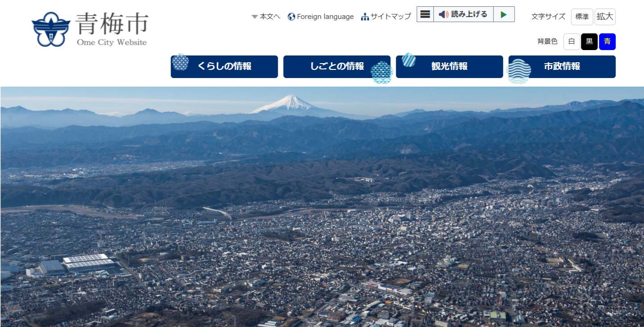Screen dimensions: 644x327
Task: Set text size to 標準
Action: [x=582, y=17]
